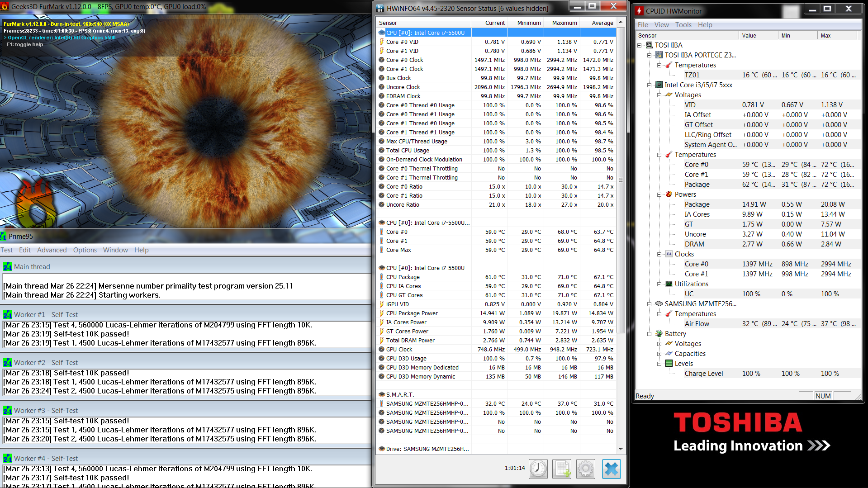Click the Maximum column header in HWiNFO
The width and height of the screenshot is (868, 488).
561,23
